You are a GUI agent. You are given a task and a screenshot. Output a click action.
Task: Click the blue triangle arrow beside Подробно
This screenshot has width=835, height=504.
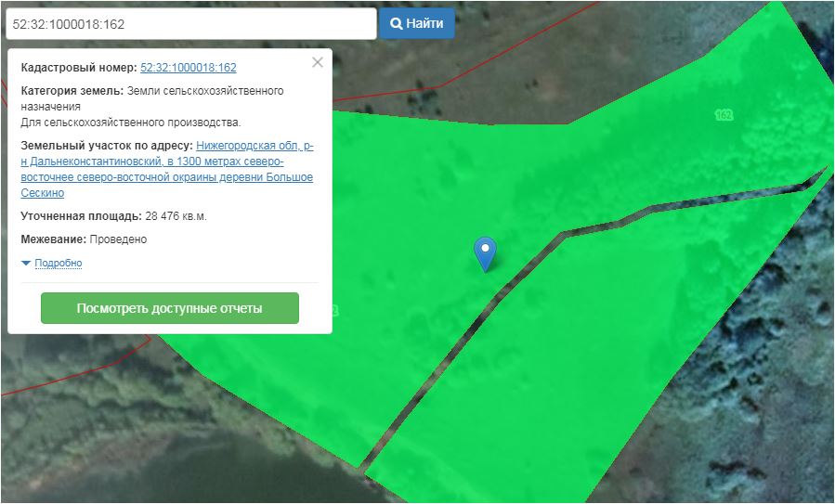click(26, 264)
